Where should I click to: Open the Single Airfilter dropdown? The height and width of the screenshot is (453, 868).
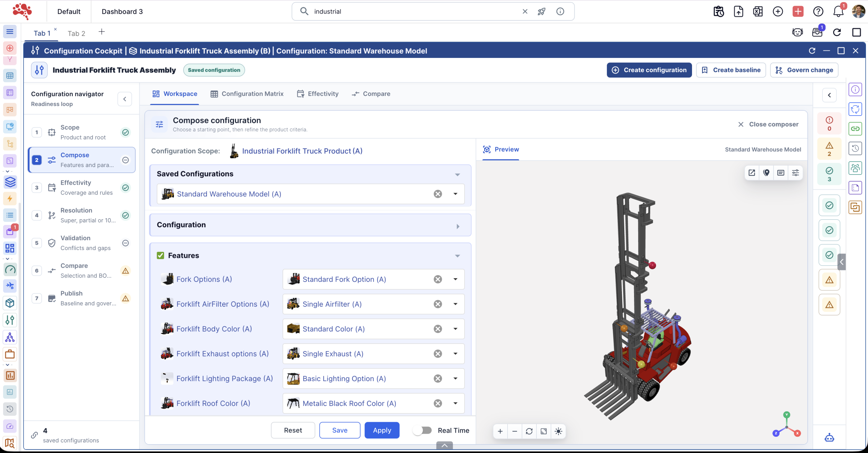click(455, 304)
